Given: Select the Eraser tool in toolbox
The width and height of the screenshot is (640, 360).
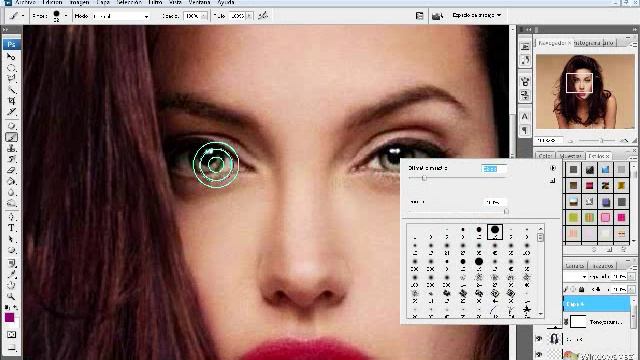Looking at the screenshot, I should point(11,170).
